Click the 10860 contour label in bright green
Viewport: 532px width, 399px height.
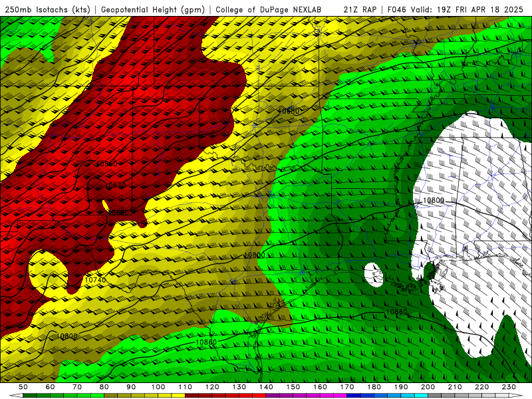pyautogui.click(x=206, y=342)
